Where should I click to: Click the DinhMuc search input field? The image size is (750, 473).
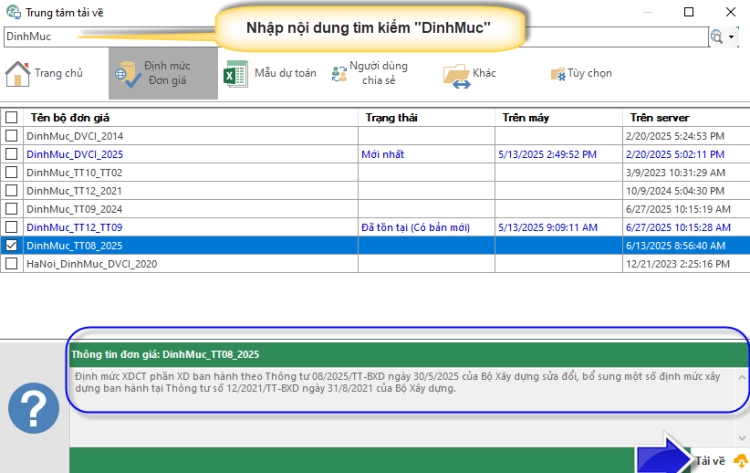pyautogui.click(x=356, y=37)
